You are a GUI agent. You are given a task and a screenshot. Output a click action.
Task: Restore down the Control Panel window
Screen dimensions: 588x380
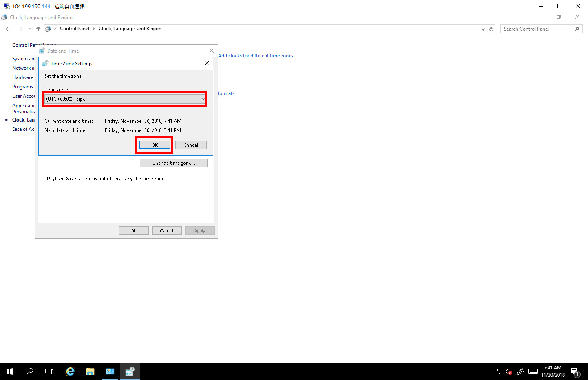559,17
